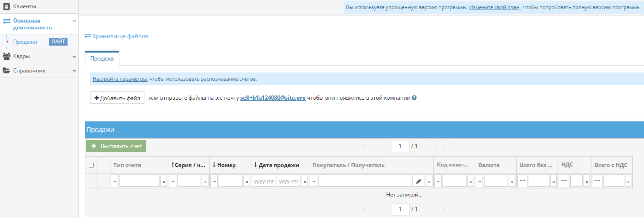This screenshot has width=644, height=218.
Task: Open the Настройте параметры link
Action: point(120,79)
